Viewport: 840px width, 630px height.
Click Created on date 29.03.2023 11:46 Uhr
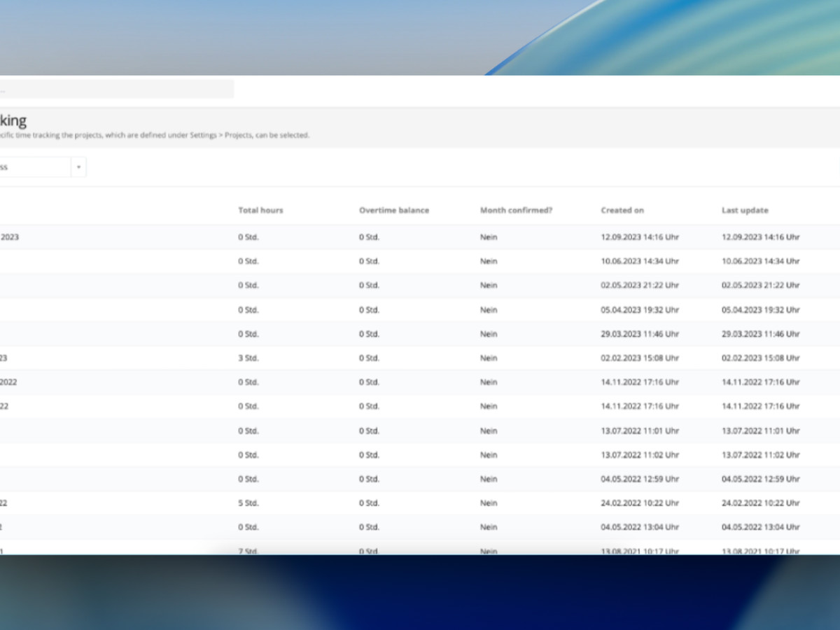coord(640,334)
